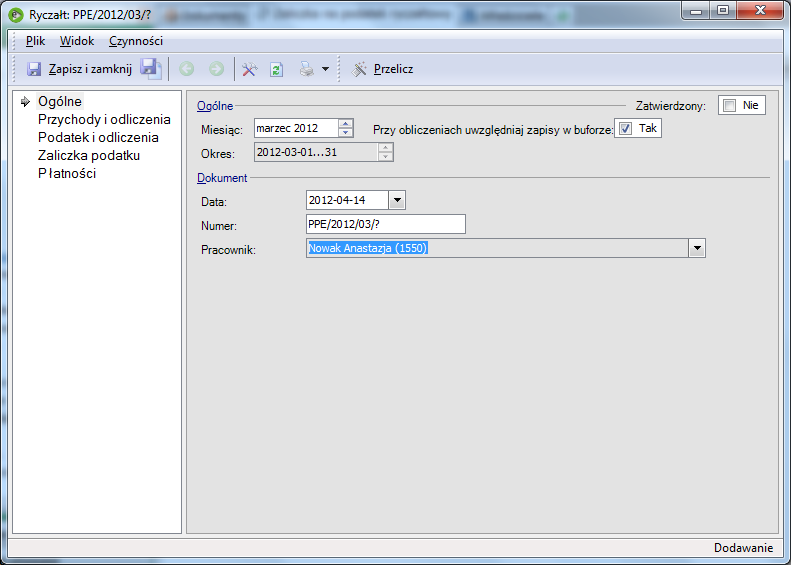Open Podatek i odliczenia section
791x565 pixels.
click(98, 138)
